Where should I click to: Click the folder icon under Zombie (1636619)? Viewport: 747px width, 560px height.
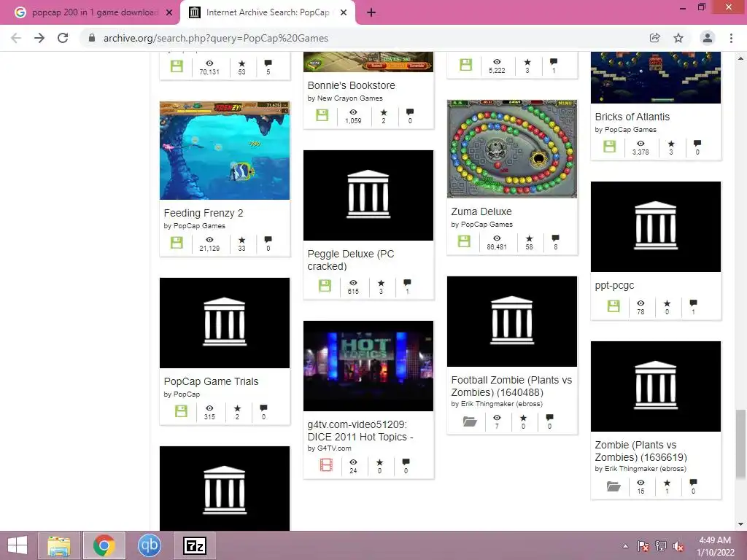(x=614, y=486)
